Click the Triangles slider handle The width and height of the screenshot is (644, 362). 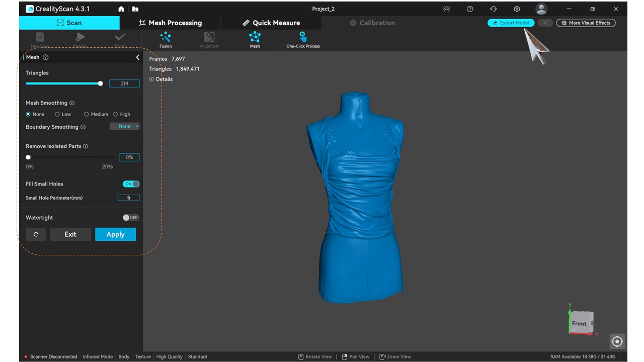click(101, 83)
